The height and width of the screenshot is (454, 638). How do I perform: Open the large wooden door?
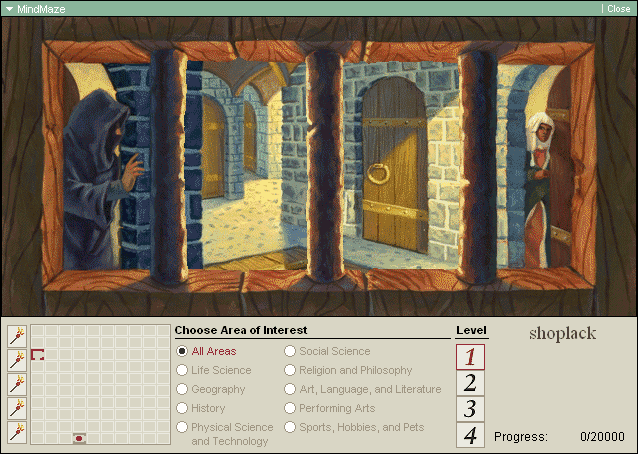[x=394, y=165]
